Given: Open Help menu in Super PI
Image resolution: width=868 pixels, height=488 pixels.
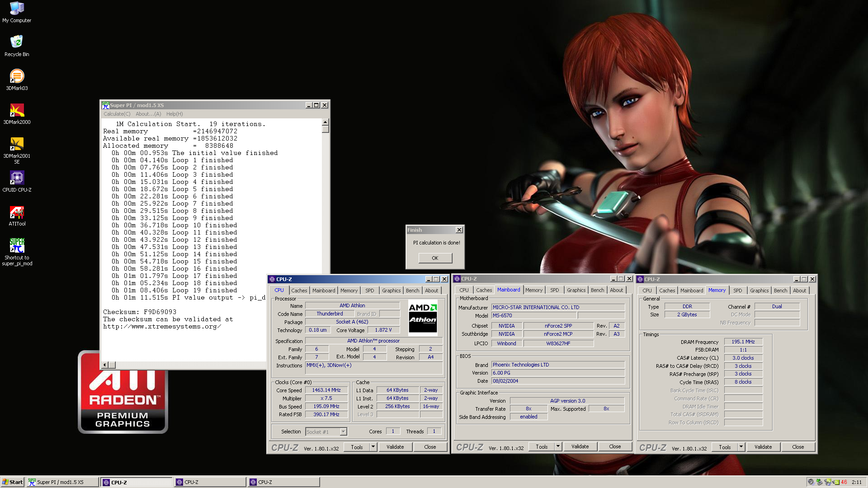Looking at the screenshot, I should coord(175,114).
